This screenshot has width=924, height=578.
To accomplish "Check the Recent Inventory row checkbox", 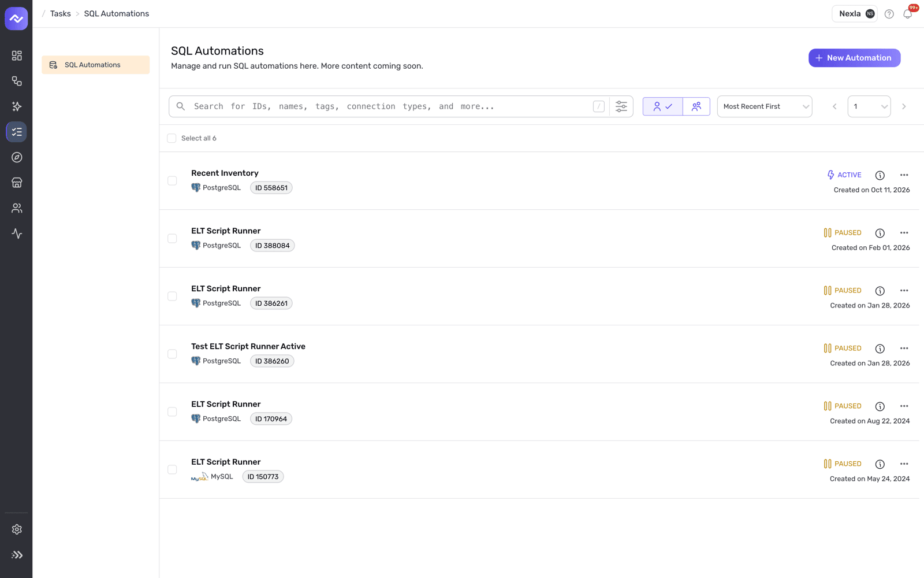I will pyautogui.click(x=172, y=181).
